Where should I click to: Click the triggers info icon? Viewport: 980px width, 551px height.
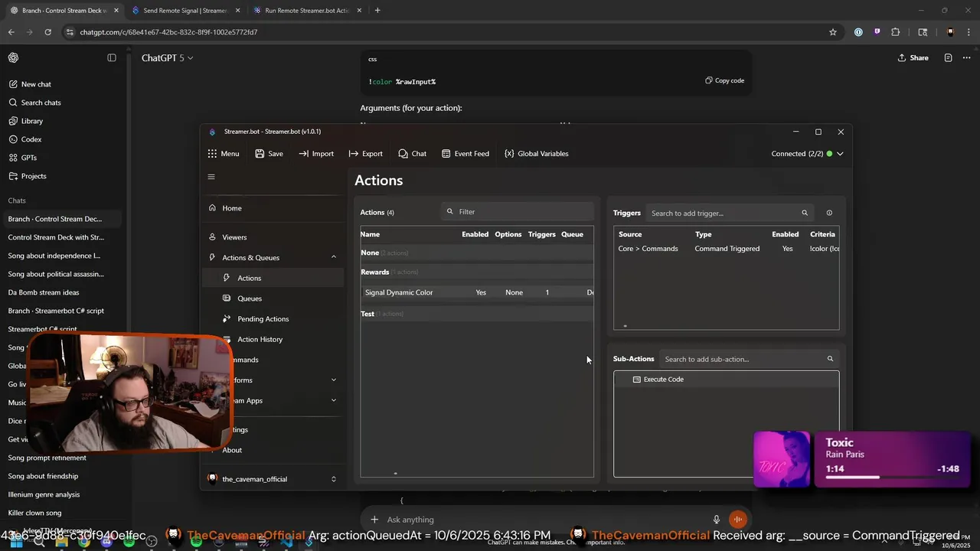tap(829, 214)
